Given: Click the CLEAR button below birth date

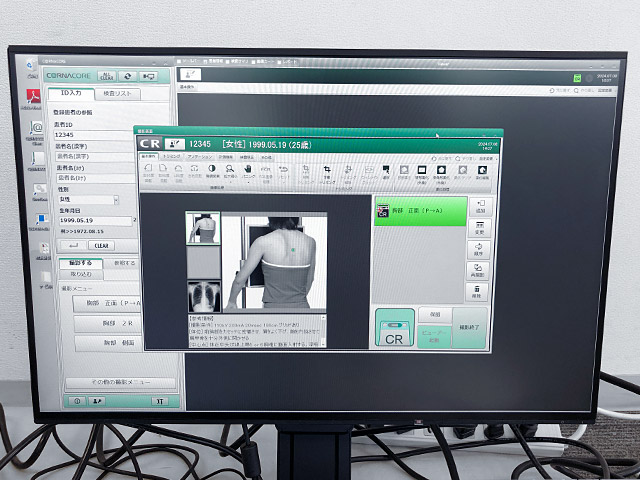Looking at the screenshot, I should pos(101,246).
